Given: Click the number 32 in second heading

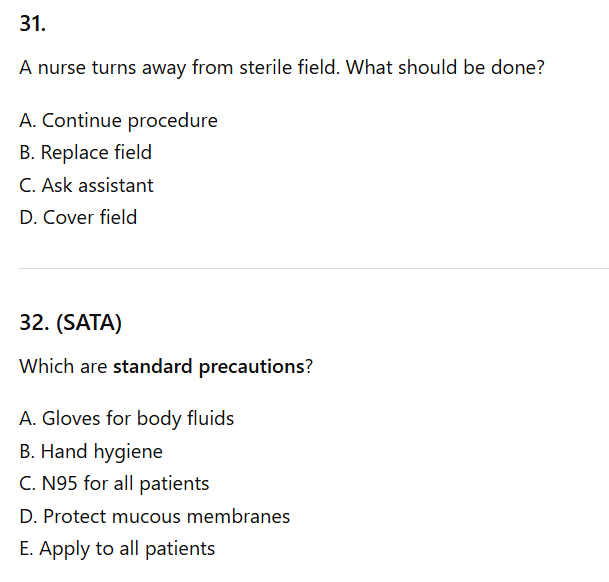Looking at the screenshot, I should click(31, 323).
